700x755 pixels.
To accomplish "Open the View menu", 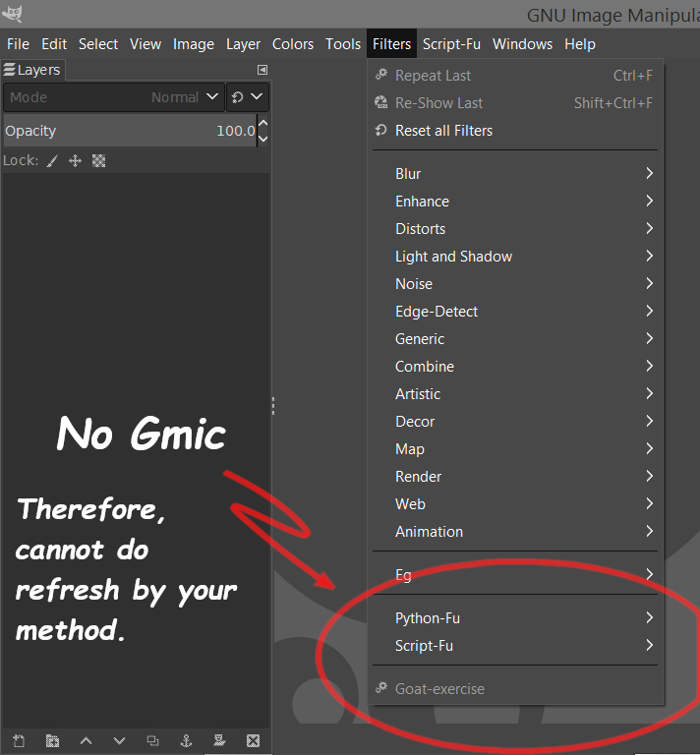I will point(146,44).
